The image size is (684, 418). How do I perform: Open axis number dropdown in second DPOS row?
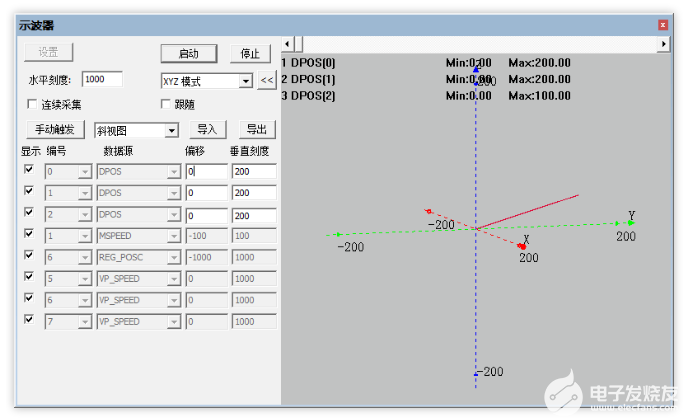point(85,193)
